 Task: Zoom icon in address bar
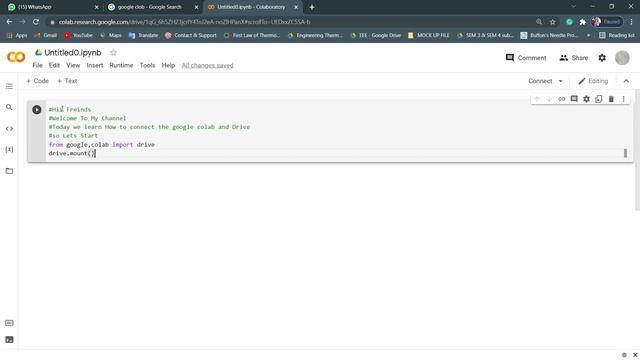tap(539, 22)
